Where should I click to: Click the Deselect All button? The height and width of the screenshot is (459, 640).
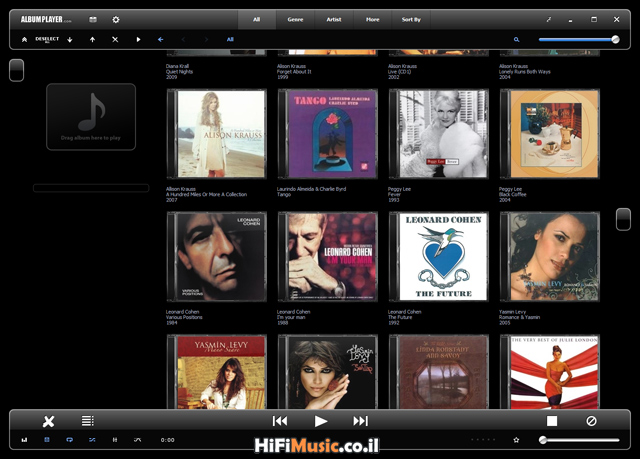47,39
